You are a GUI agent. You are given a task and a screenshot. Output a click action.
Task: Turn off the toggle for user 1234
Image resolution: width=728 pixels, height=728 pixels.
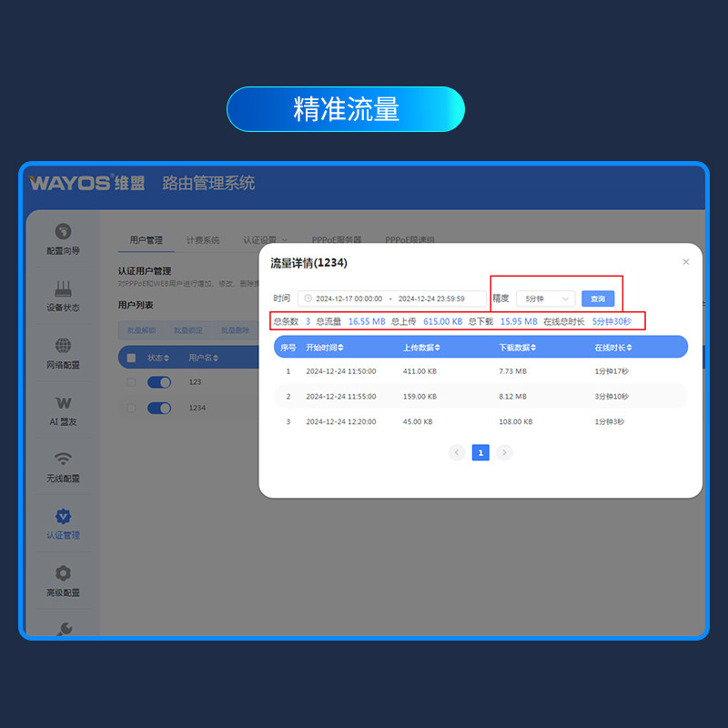(159, 408)
